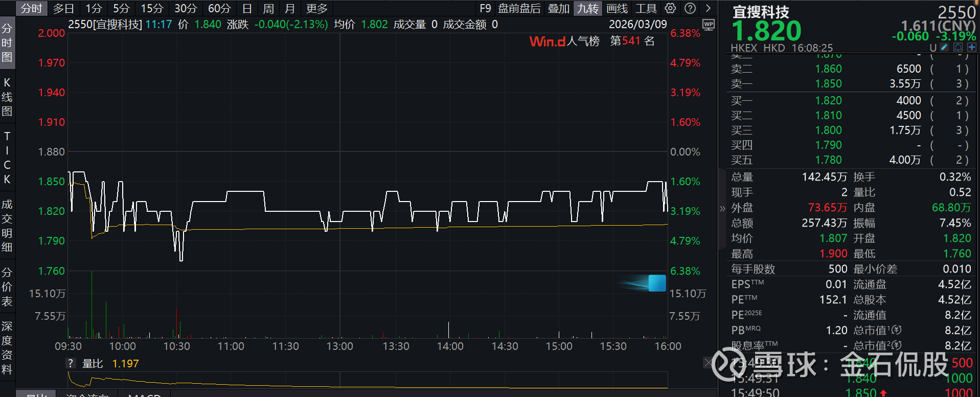Click the 买三 price 1.800
The image size is (980, 397).
(x=828, y=130)
